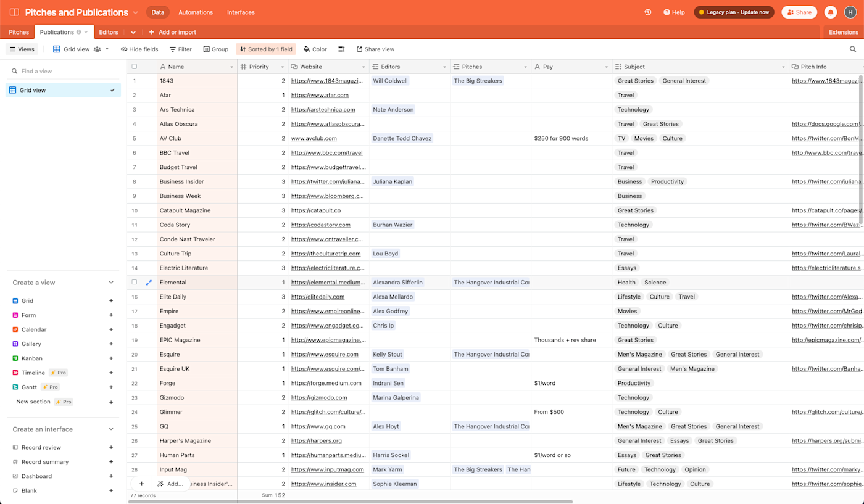Open the Data tab
The height and width of the screenshot is (504, 864).
click(158, 12)
